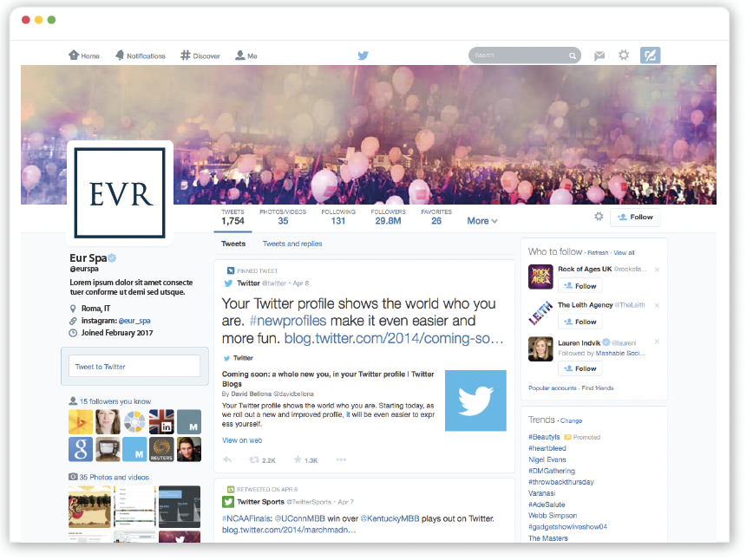Click the EVR profile picture
Screen dimensions: 753x560
tap(120, 193)
